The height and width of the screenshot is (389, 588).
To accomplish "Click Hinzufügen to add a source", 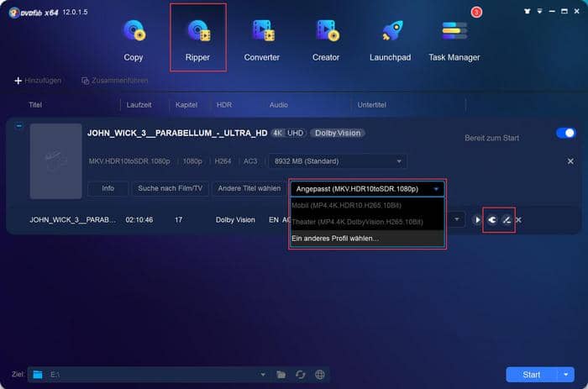I will tap(38, 81).
